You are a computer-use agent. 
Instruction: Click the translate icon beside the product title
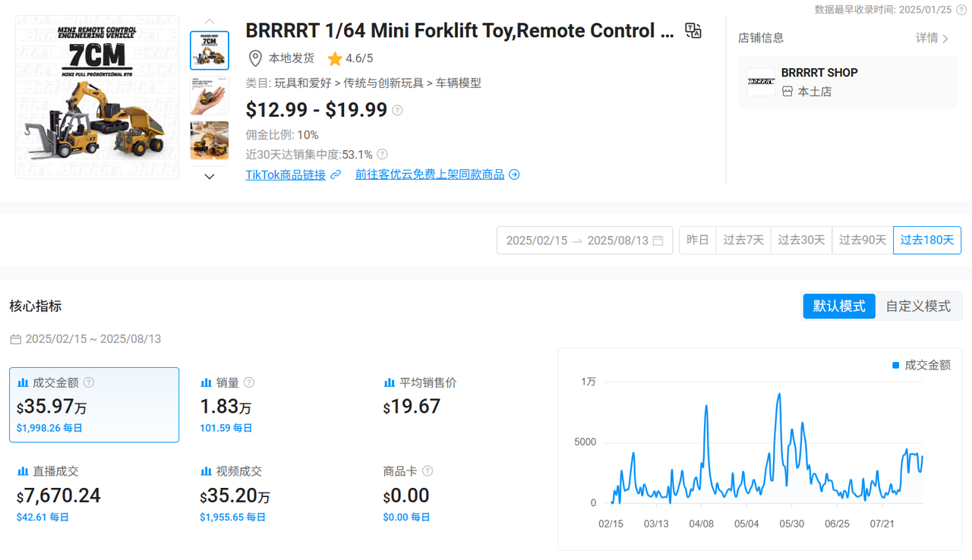(x=692, y=31)
